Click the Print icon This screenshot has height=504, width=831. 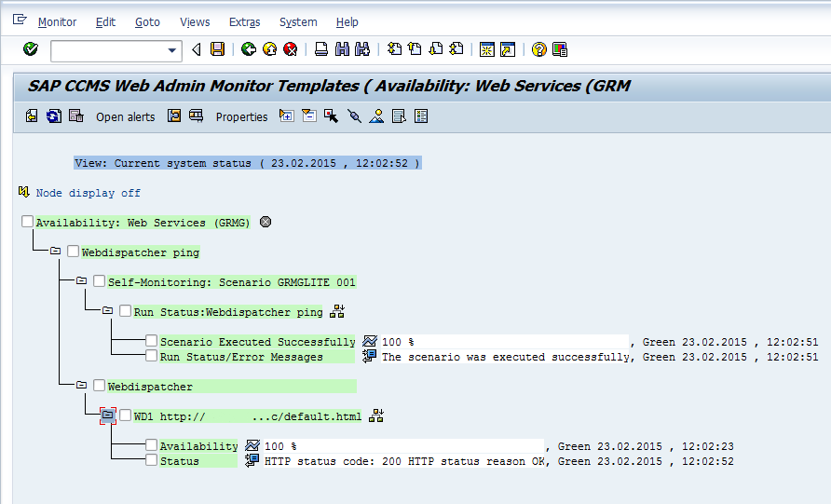321,49
